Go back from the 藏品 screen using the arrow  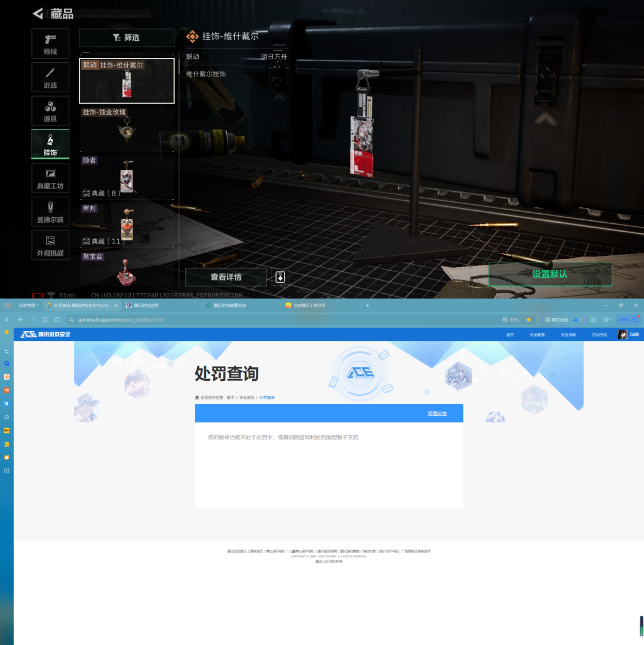38,14
